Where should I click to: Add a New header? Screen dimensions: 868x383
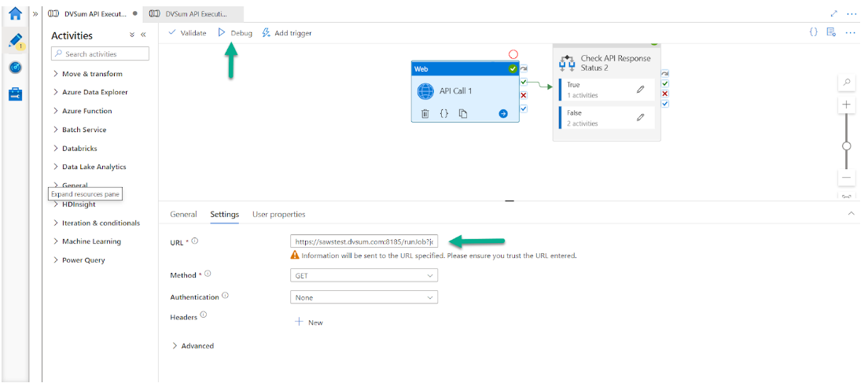click(x=309, y=322)
